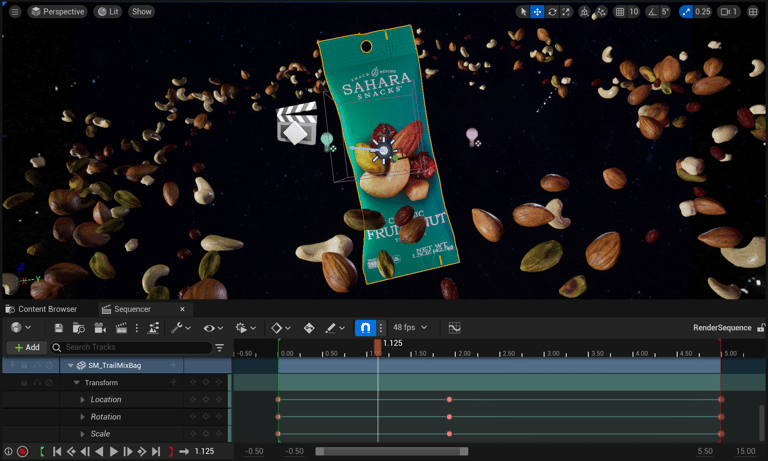Jump to next key on Scale track
This screenshot has width=768, height=461.
(x=218, y=434)
